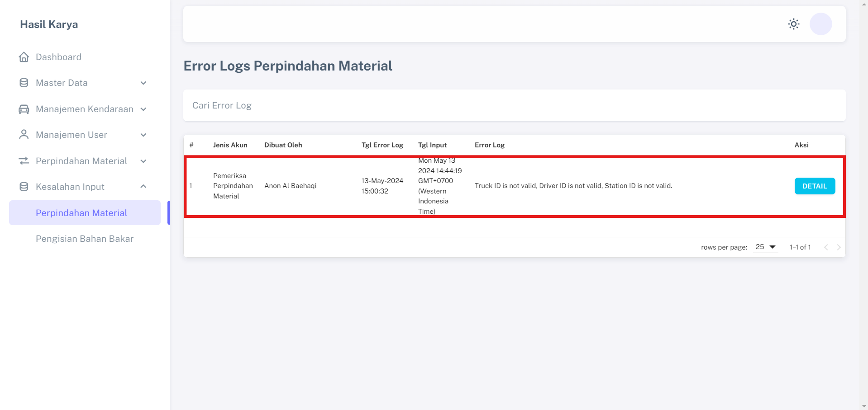The width and height of the screenshot is (868, 410).
Task: Toggle dark mode with the sun icon
Action: pos(794,24)
